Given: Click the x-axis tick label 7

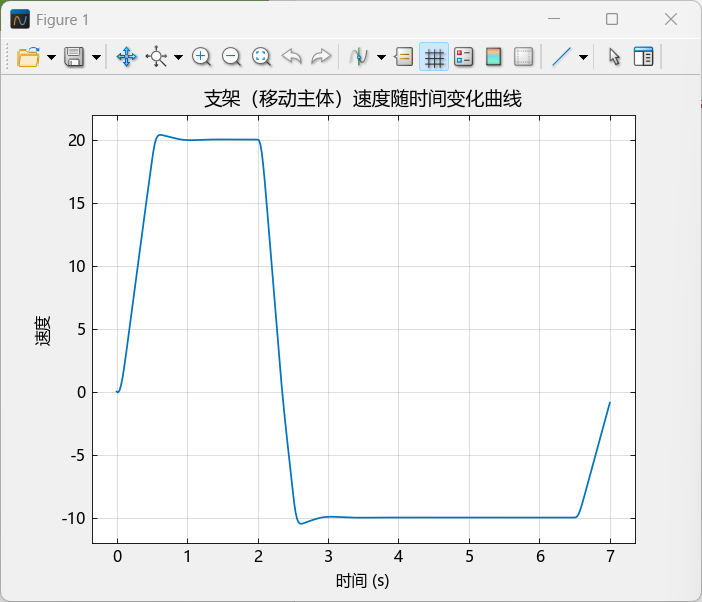Looking at the screenshot, I should coord(610,556).
